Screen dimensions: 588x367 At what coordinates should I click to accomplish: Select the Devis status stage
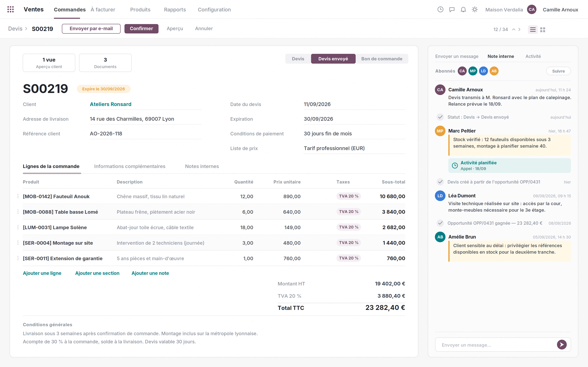pyautogui.click(x=298, y=59)
